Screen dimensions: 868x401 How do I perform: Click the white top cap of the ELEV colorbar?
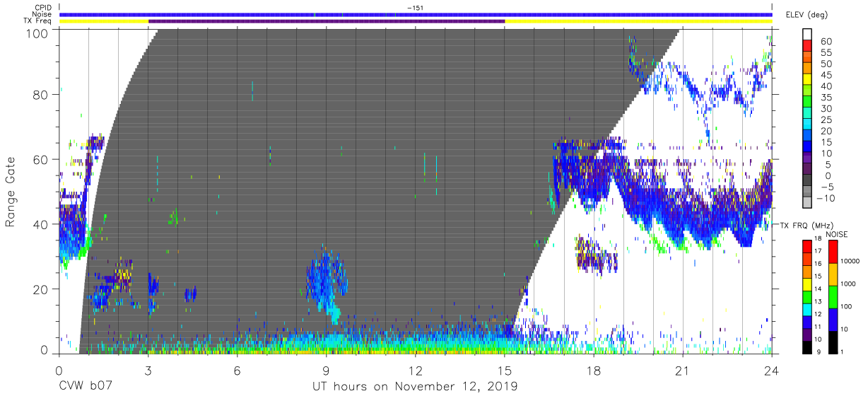click(808, 35)
